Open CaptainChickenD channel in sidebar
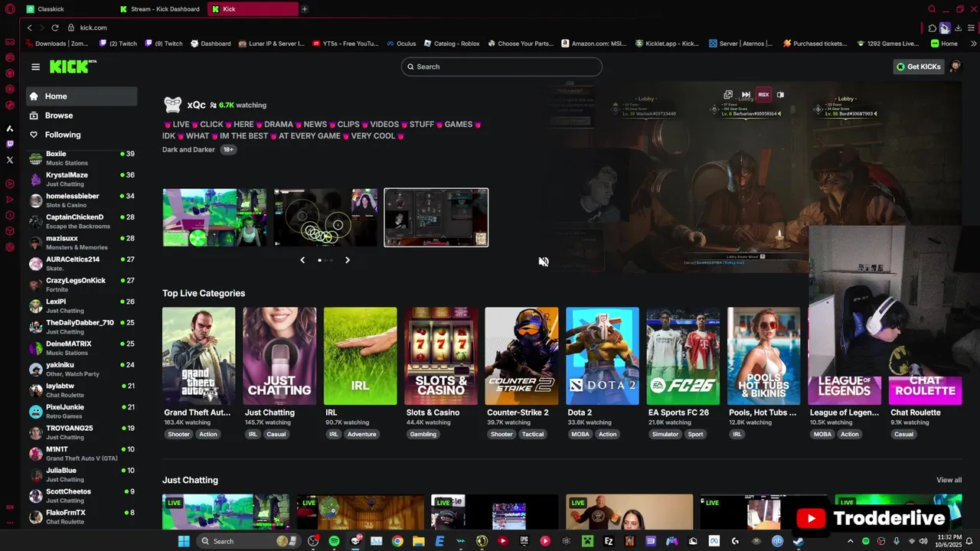Screen dimensions: 980x551 click(x=81, y=221)
